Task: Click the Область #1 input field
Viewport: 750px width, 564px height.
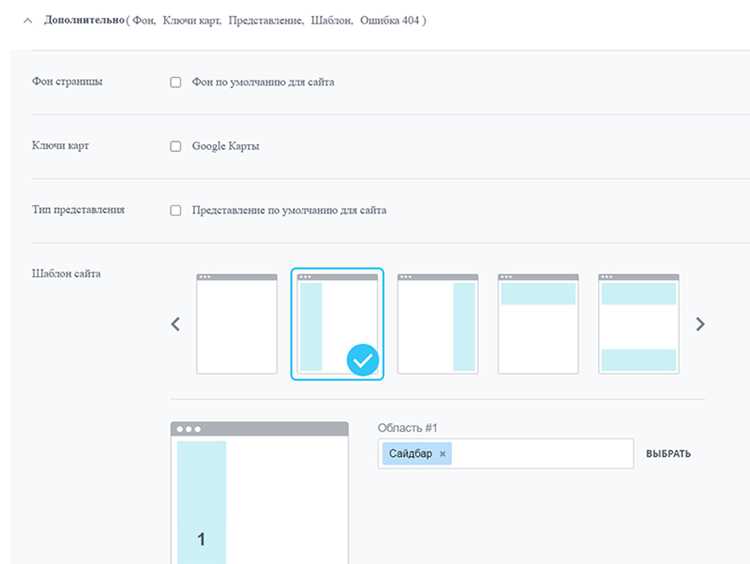Action: click(x=506, y=453)
